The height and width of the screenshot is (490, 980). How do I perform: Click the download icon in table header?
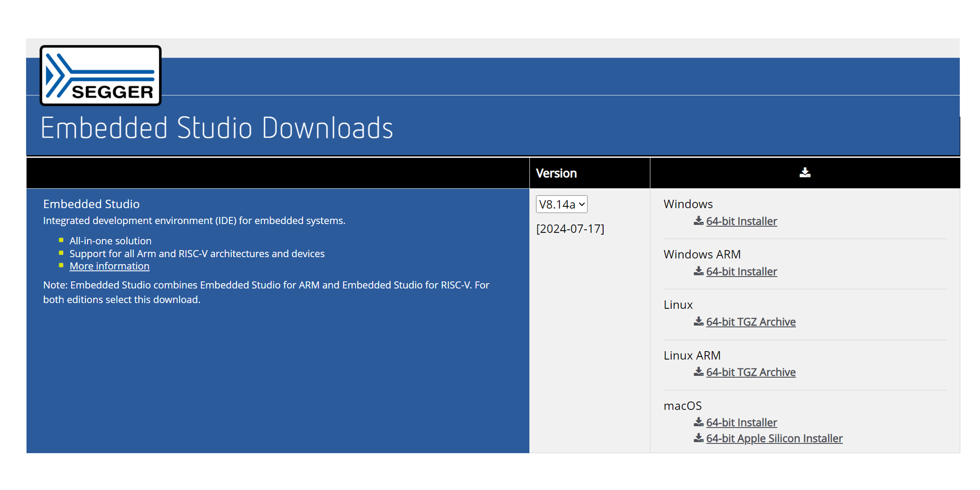805,173
